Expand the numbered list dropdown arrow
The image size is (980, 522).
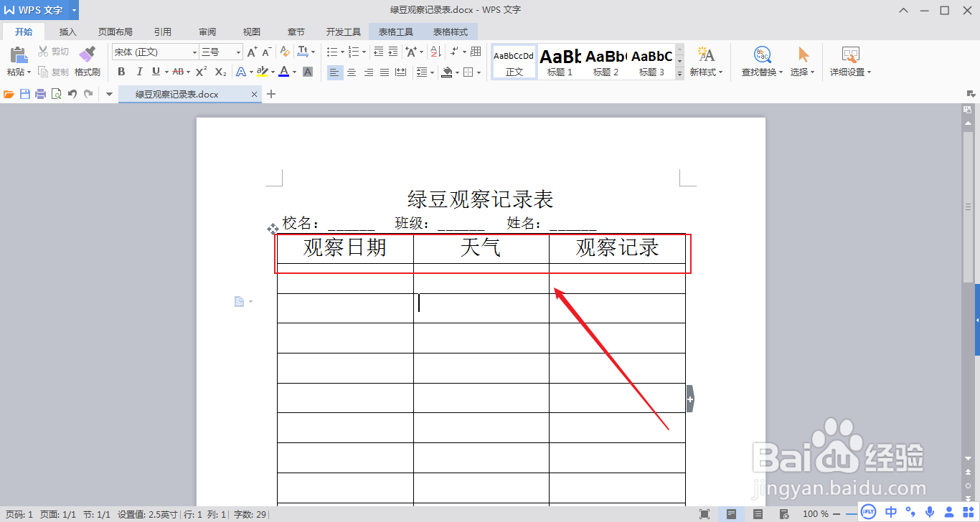(364, 52)
